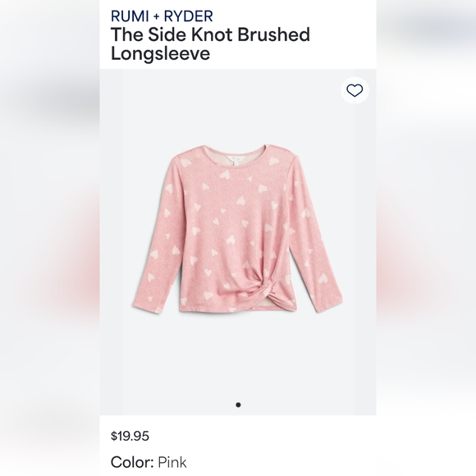
Task: Click the shirt's left sleeve cuff
Action: pyautogui.click(x=148, y=305)
